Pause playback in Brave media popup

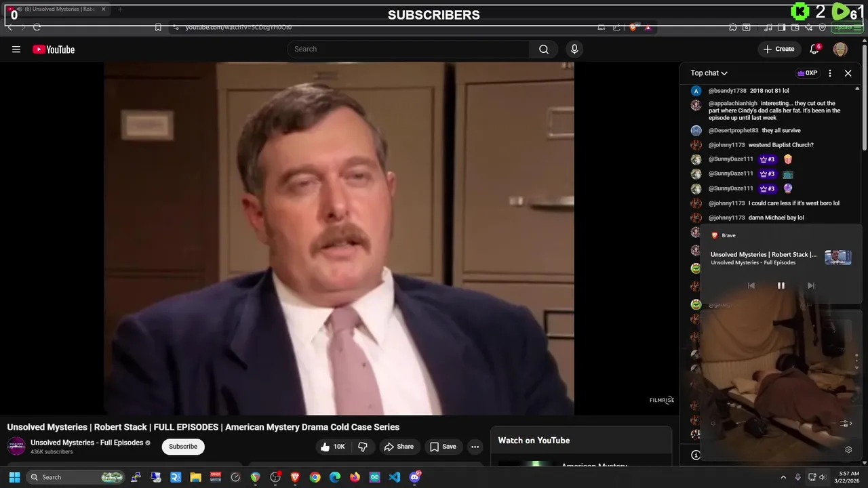(x=781, y=285)
